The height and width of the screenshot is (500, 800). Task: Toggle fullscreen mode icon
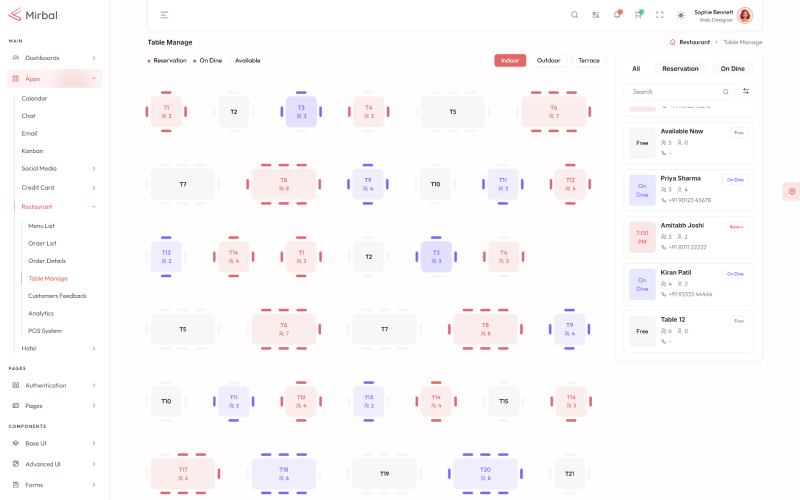pos(659,15)
